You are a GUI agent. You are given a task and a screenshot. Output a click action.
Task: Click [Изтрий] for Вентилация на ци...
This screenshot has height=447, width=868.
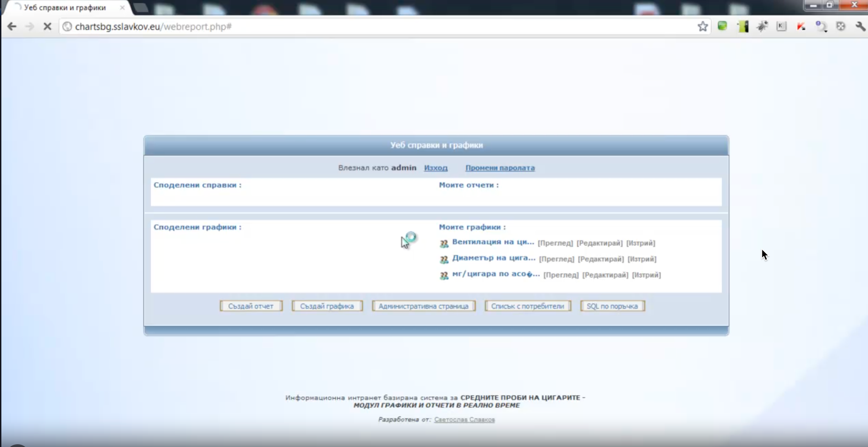(x=641, y=243)
